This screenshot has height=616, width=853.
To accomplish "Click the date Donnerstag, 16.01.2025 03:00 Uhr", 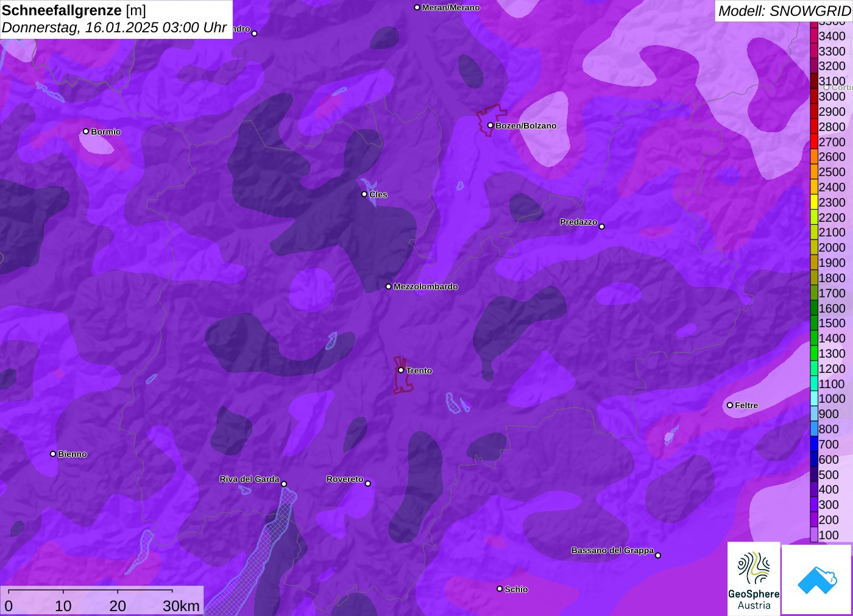I will pos(115,27).
